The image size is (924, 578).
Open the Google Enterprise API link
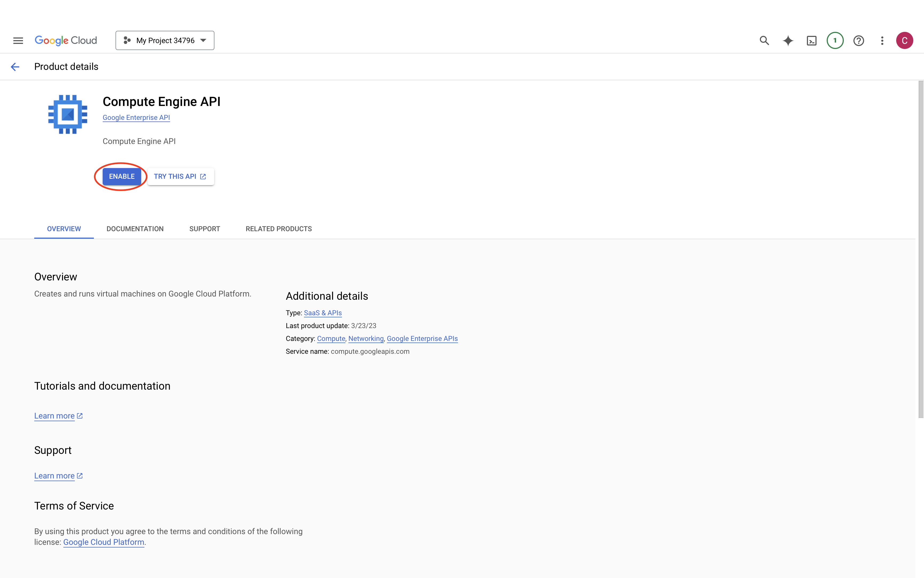[x=136, y=118]
